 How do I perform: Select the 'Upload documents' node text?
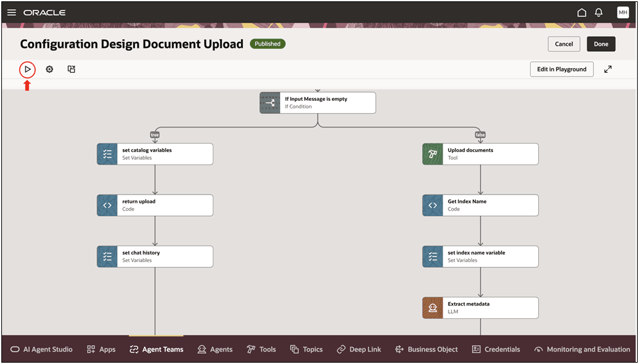[x=470, y=151]
